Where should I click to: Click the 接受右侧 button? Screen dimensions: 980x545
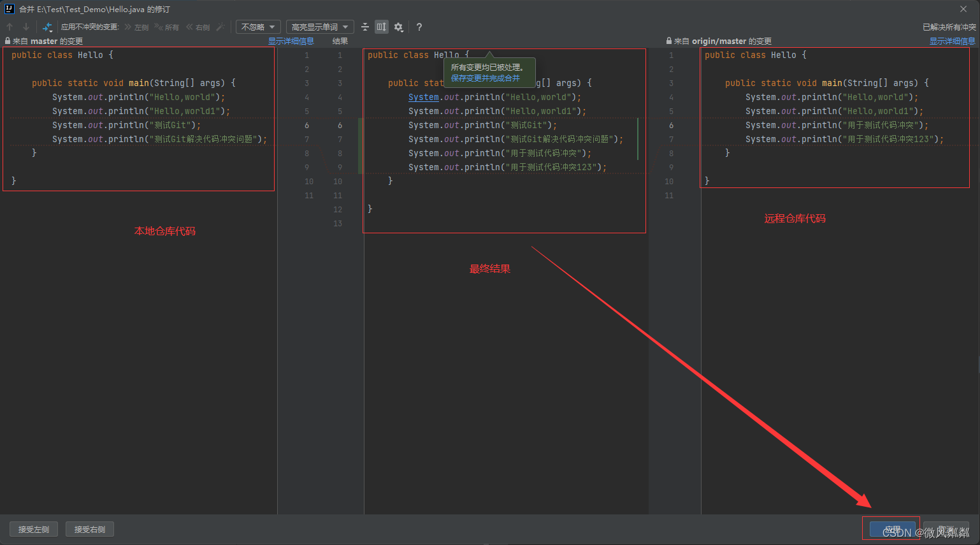coord(90,529)
